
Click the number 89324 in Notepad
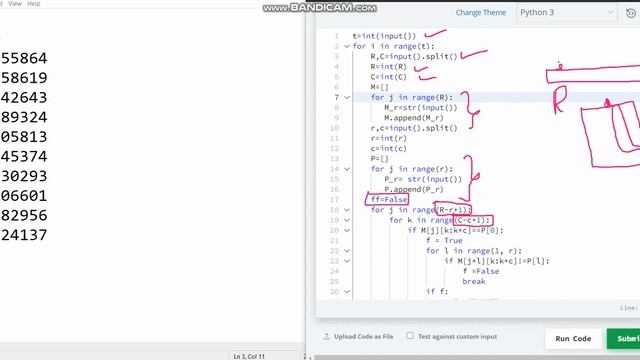click(x=24, y=117)
